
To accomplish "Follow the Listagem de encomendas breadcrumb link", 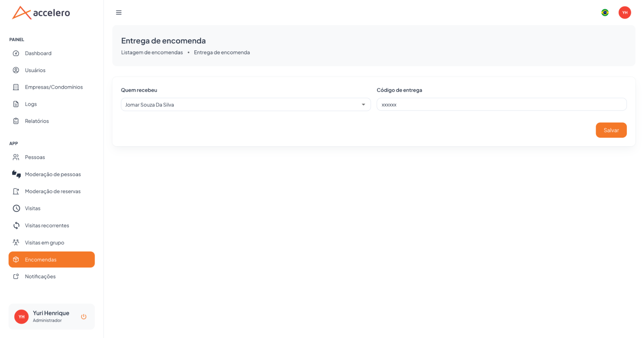I will [x=152, y=52].
